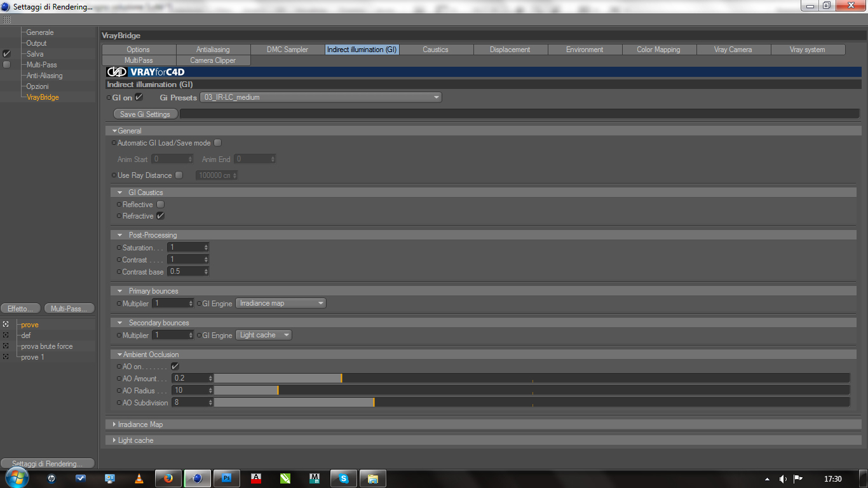Expand the Irradiance Map section

click(140, 424)
